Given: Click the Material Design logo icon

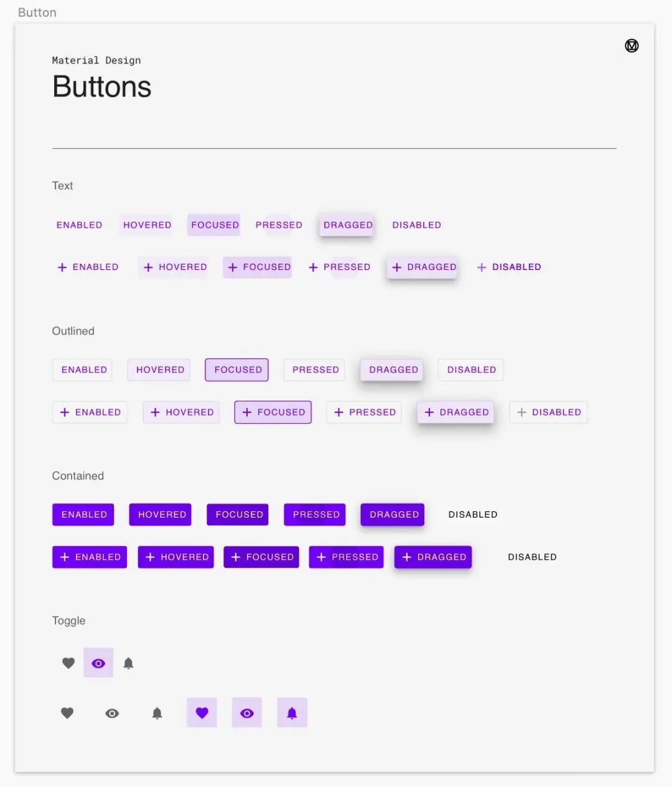Looking at the screenshot, I should (x=632, y=45).
